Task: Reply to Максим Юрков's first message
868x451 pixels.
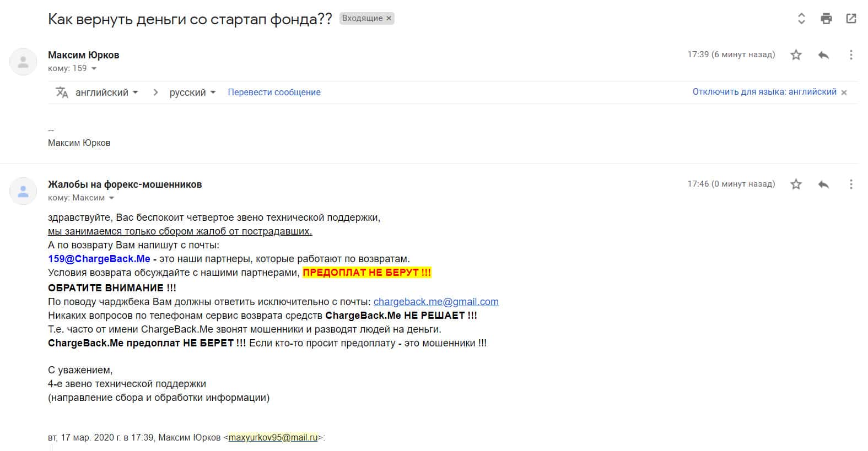Action: coord(823,55)
